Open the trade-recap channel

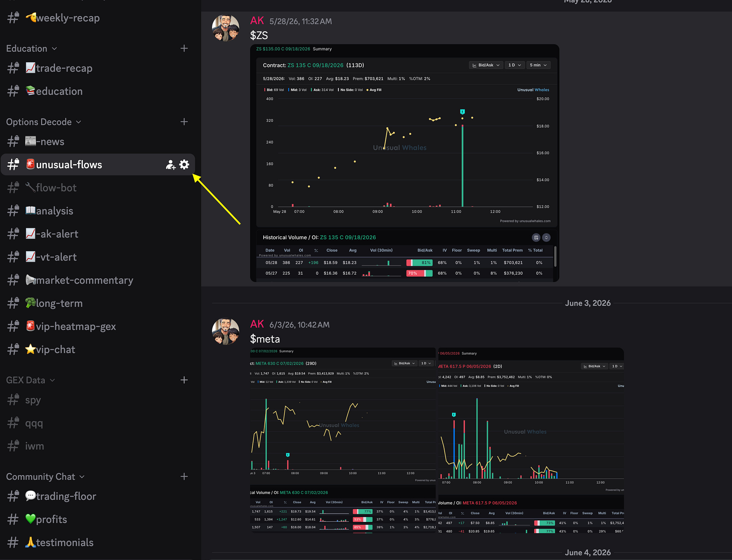98,68
